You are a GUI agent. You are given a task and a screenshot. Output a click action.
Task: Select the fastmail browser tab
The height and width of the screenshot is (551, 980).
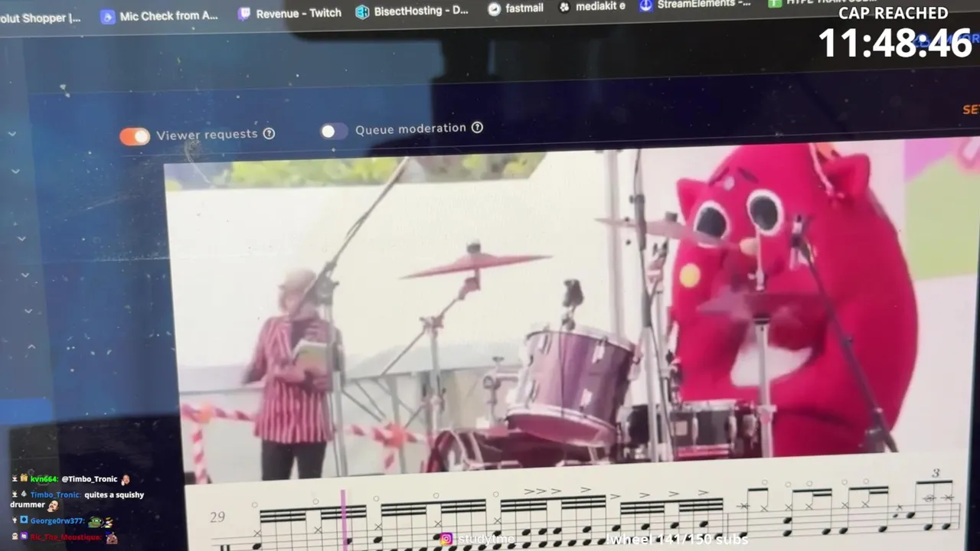pyautogui.click(x=515, y=8)
